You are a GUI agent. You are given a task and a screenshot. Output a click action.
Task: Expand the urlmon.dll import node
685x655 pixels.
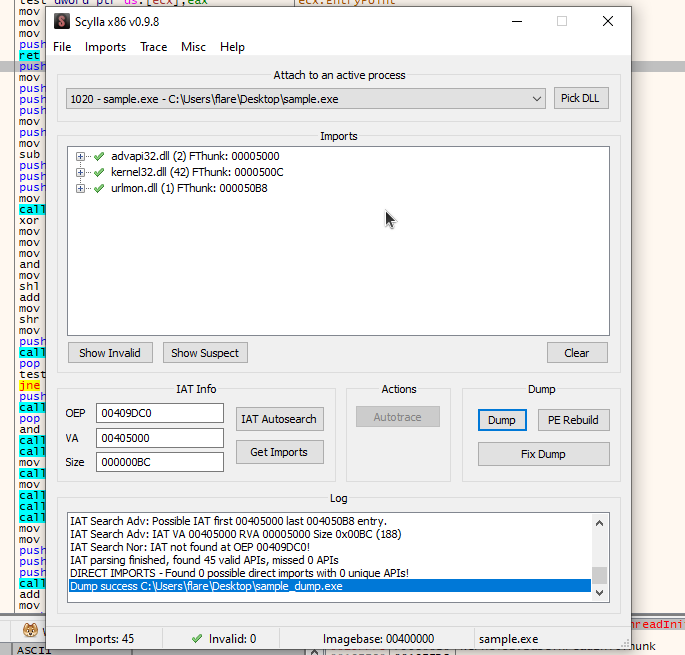(x=80, y=188)
